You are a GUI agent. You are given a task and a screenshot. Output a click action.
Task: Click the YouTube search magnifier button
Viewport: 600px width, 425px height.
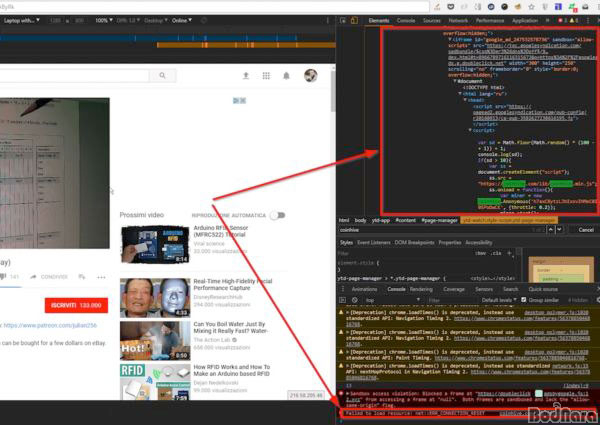click(163, 75)
